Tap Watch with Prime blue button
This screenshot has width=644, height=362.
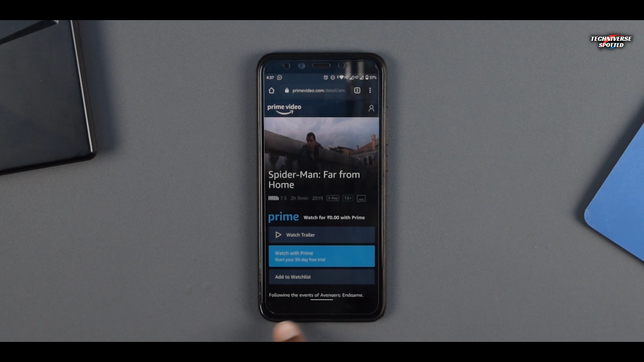click(322, 256)
